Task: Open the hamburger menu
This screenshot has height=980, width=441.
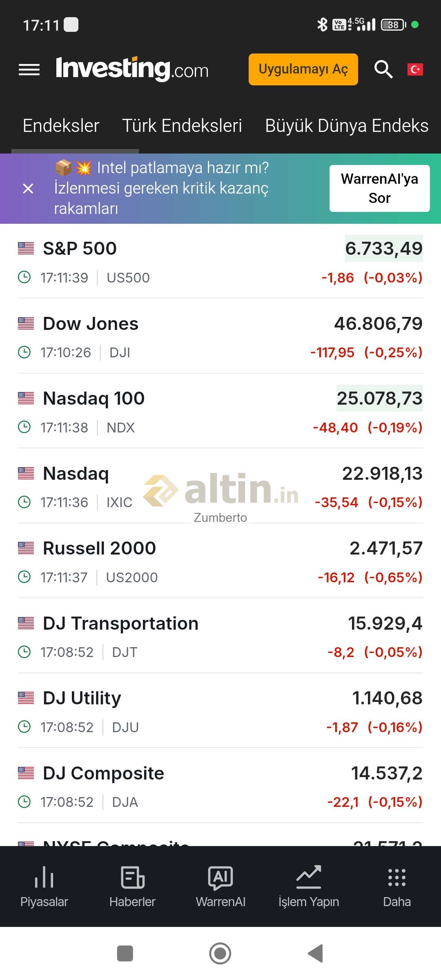Action: (x=29, y=70)
